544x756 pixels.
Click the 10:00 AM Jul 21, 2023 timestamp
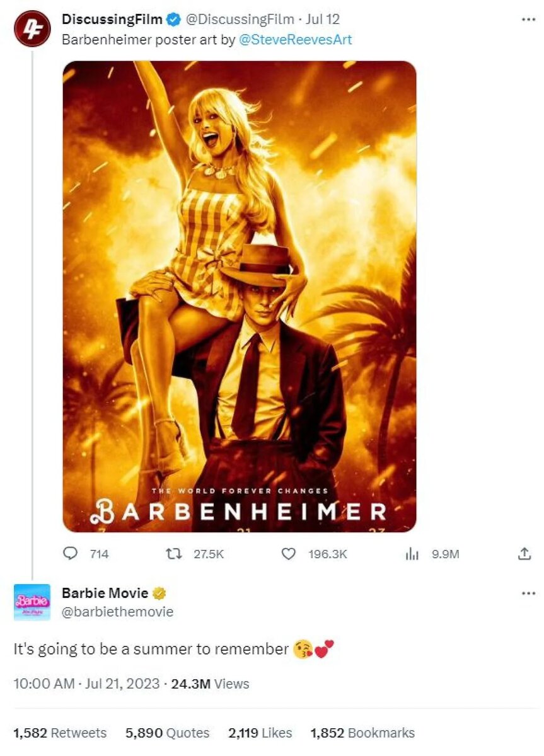pyautogui.click(x=86, y=684)
